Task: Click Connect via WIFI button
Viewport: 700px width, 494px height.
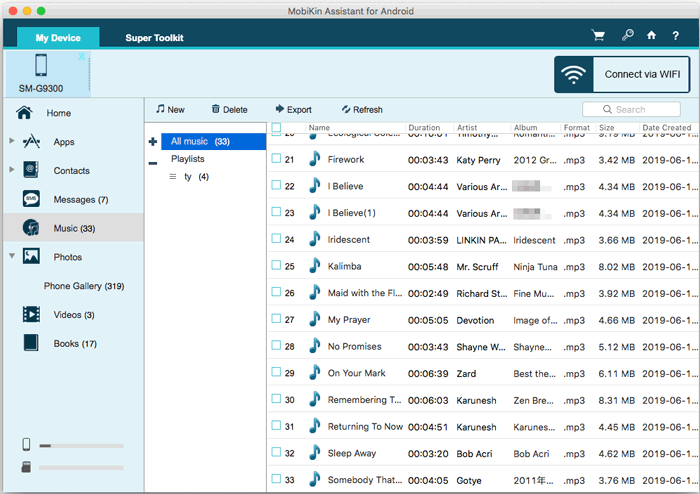Action: tap(622, 75)
